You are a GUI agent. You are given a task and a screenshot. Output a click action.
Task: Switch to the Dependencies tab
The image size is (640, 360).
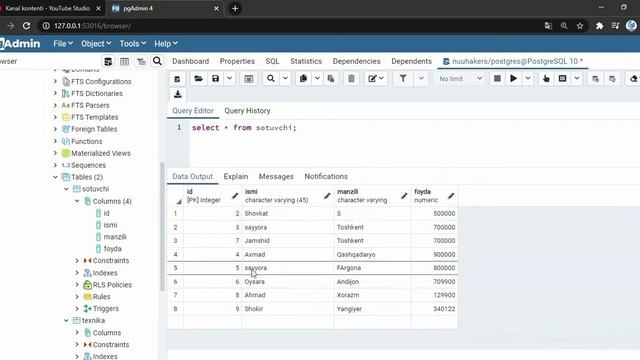click(x=356, y=61)
